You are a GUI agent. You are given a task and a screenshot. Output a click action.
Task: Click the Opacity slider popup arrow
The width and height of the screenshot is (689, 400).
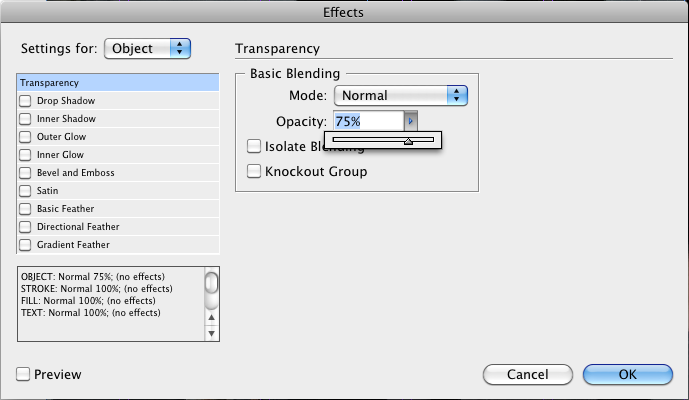411,121
